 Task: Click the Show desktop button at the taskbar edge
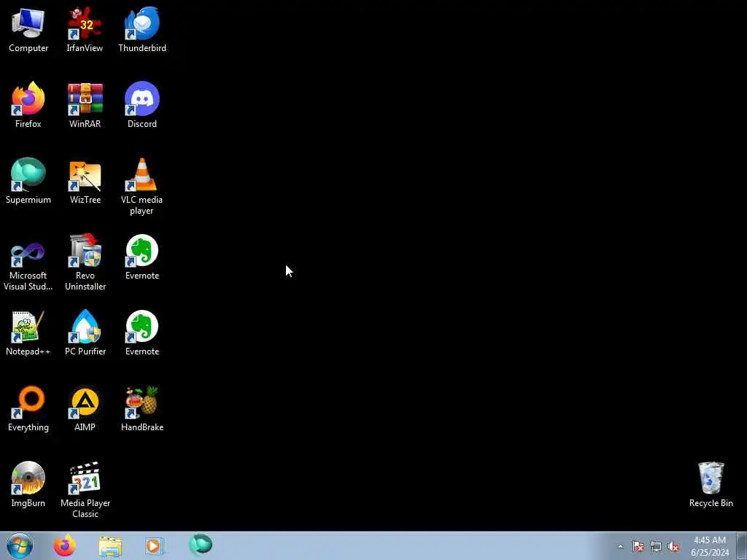pos(742,545)
